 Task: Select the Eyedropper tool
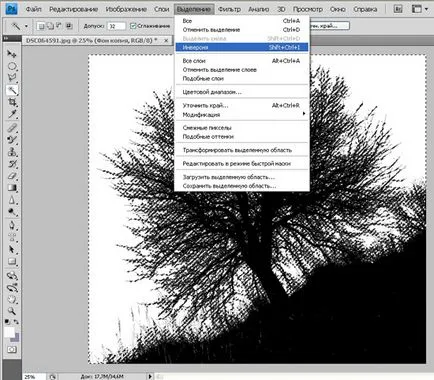pyautogui.click(x=12, y=114)
